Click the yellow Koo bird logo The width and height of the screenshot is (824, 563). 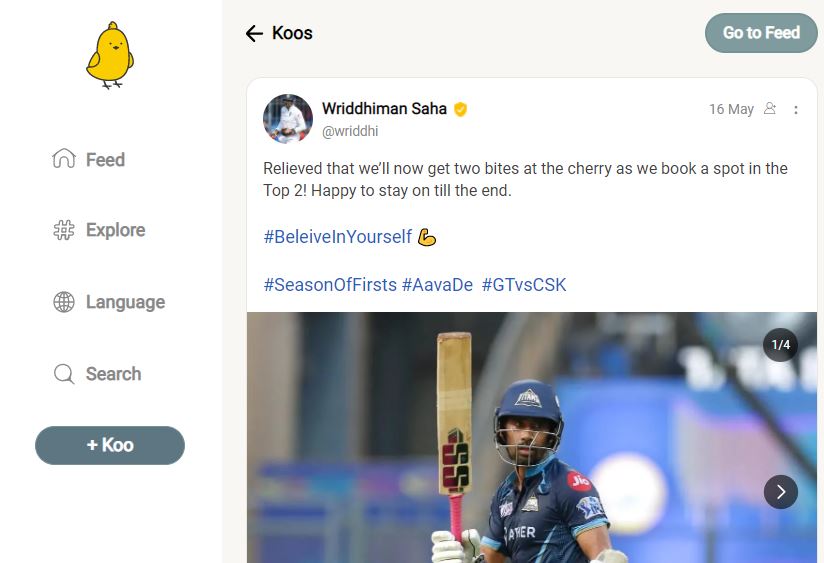click(109, 56)
